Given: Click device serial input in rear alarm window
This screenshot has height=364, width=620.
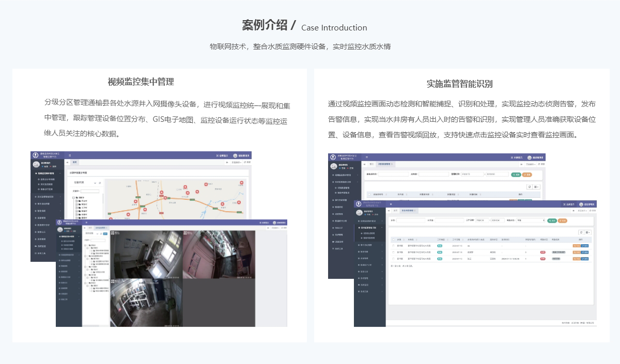Looking at the screenshot, I should 393,174.
